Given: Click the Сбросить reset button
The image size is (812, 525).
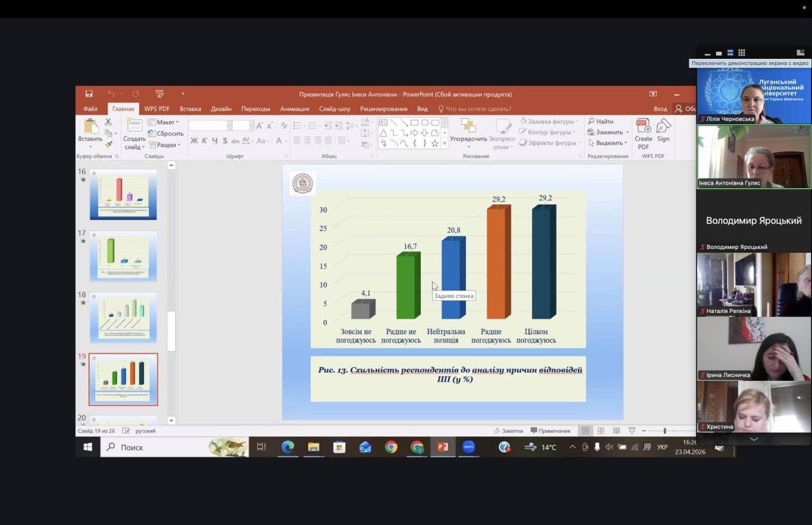Looking at the screenshot, I should pyautogui.click(x=166, y=133).
